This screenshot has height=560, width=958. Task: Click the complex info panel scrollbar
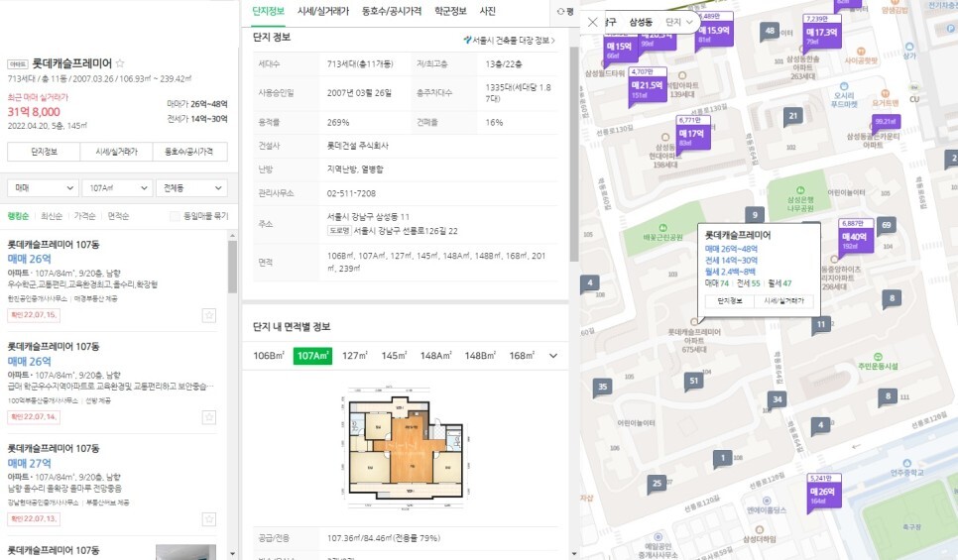click(x=573, y=153)
